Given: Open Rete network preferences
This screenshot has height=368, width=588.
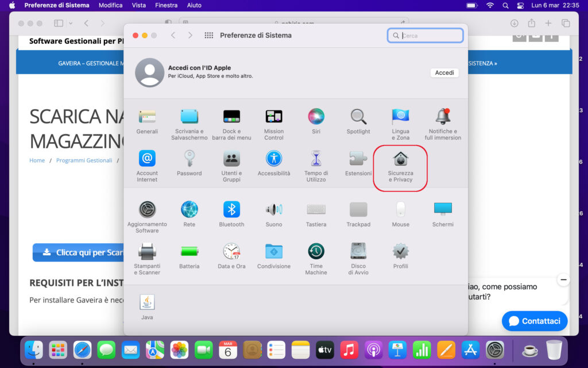Looking at the screenshot, I should [x=189, y=214].
